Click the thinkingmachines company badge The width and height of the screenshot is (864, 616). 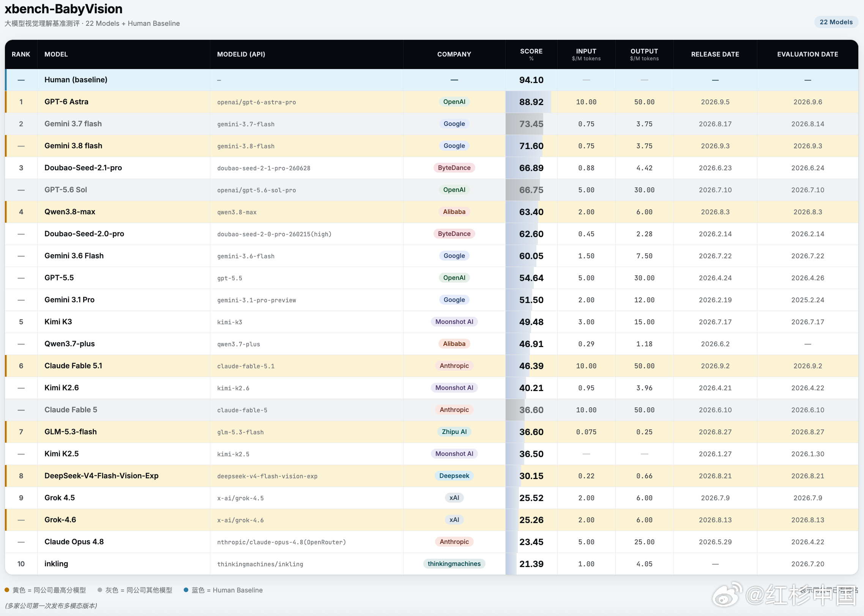tap(454, 564)
